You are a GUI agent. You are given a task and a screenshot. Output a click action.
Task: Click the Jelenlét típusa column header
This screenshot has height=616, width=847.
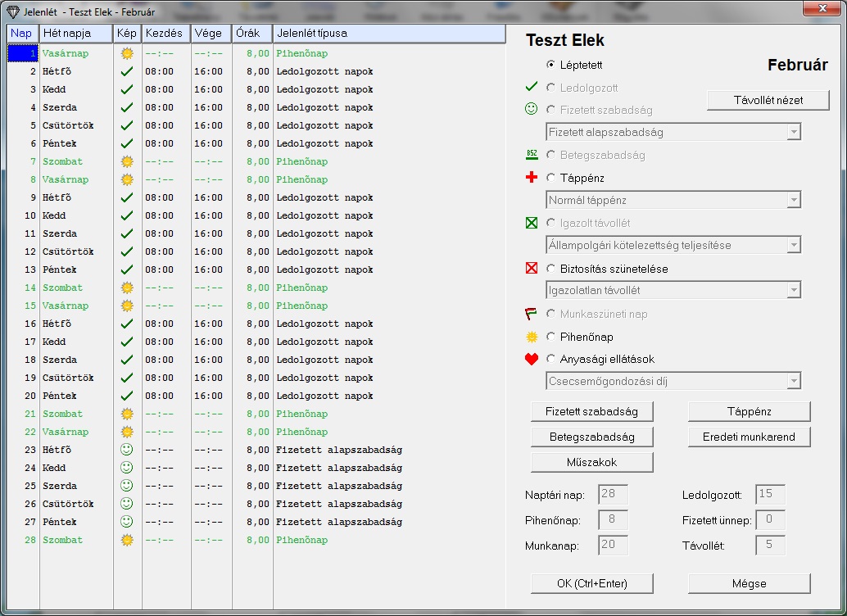click(389, 34)
